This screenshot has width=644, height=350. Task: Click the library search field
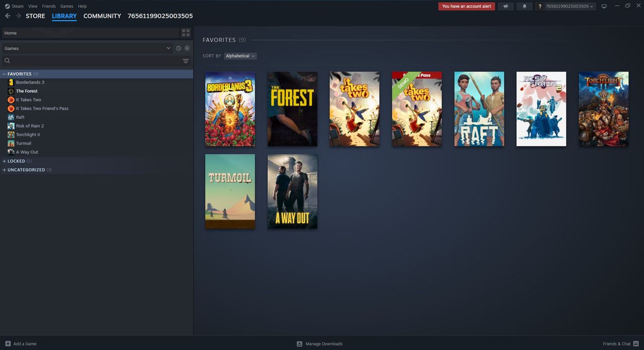coord(96,61)
